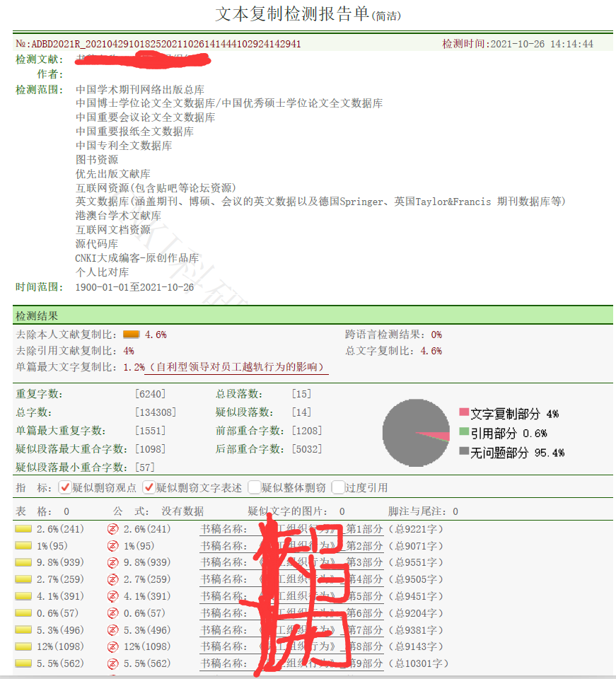Uncheck the 疑似剽窃观点 indicator
This screenshot has width=616, height=679.
point(65,487)
